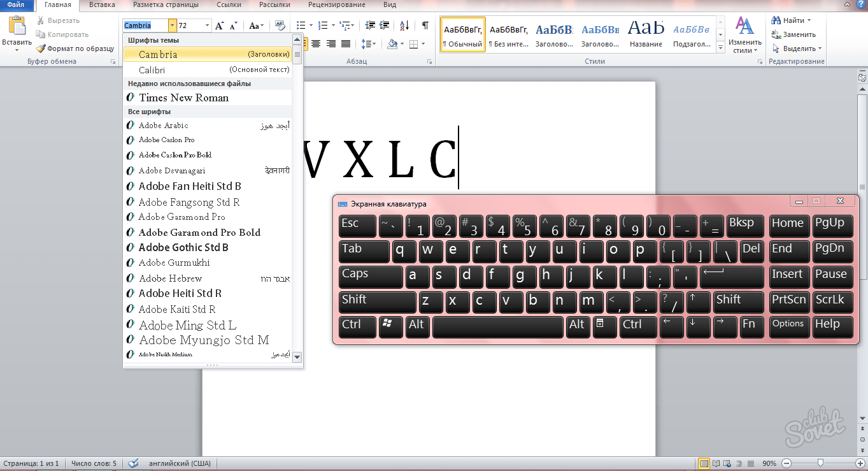Switch to the Вставка tab
The image size is (868, 471).
103,4
